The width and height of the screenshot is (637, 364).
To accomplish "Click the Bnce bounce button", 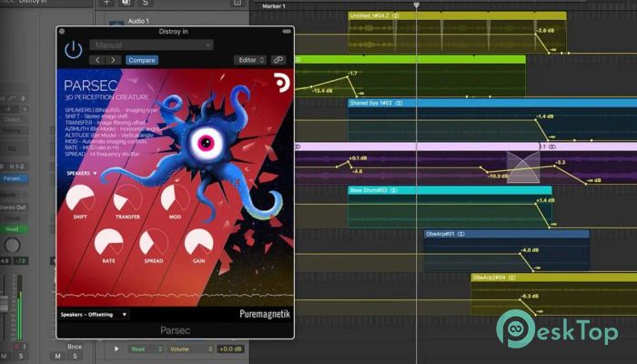I will click(x=75, y=347).
